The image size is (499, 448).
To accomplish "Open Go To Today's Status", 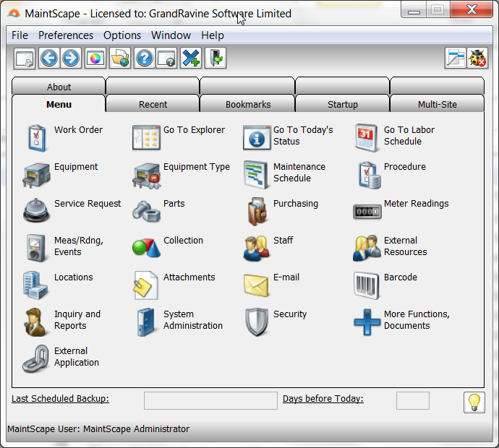I will 257,138.
